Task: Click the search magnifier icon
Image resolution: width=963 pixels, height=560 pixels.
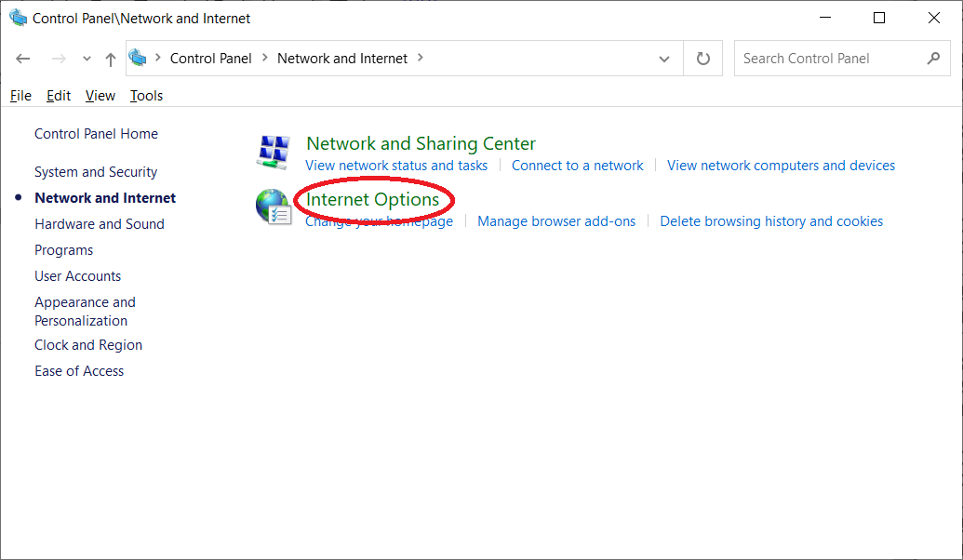Action: [x=933, y=59]
